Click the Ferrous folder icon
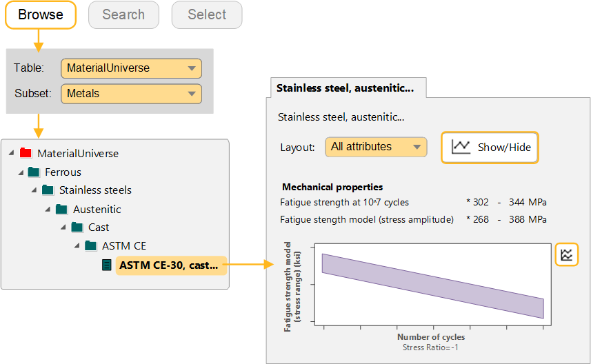The image size is (591, 364). [x=34, y=172]
